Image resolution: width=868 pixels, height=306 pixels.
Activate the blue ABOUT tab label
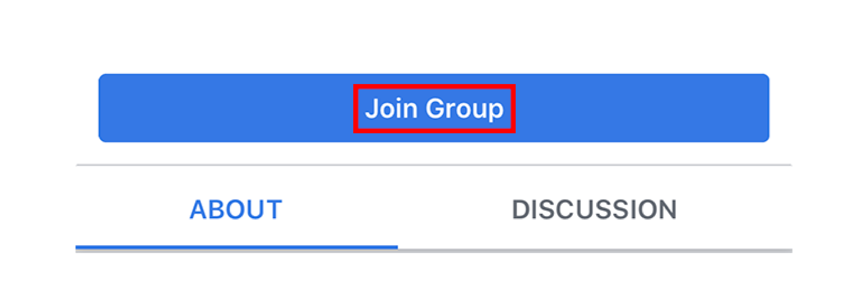point(236,209)
